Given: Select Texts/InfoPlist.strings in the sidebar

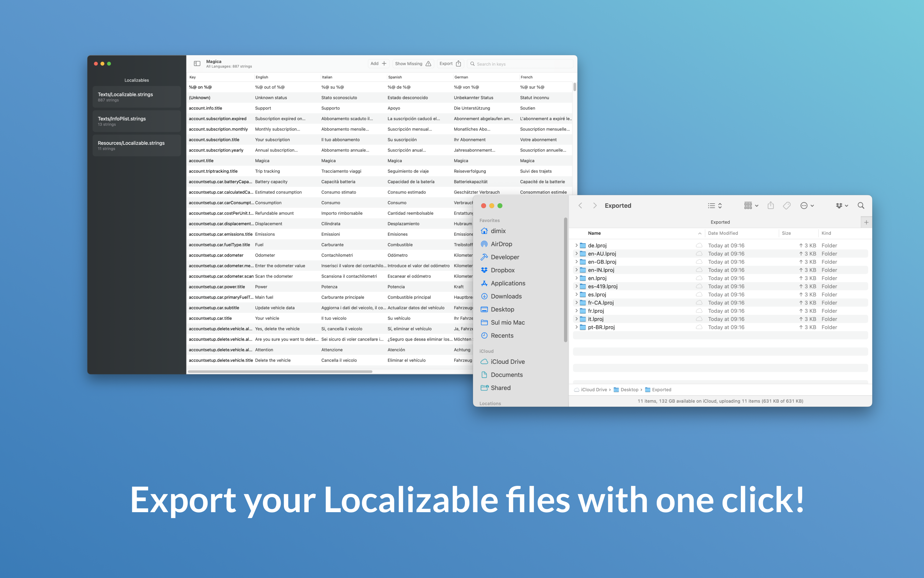Looking at the screenshot, I should pos(137,121).
